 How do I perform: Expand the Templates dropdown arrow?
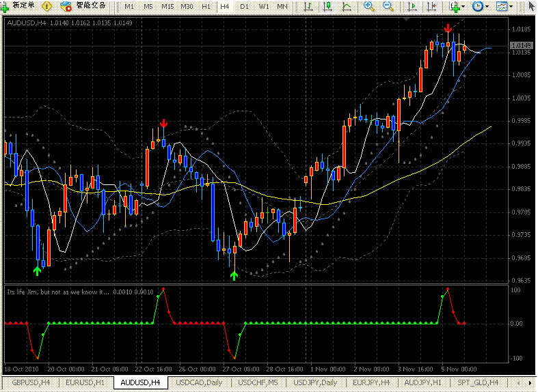[511, 7]
